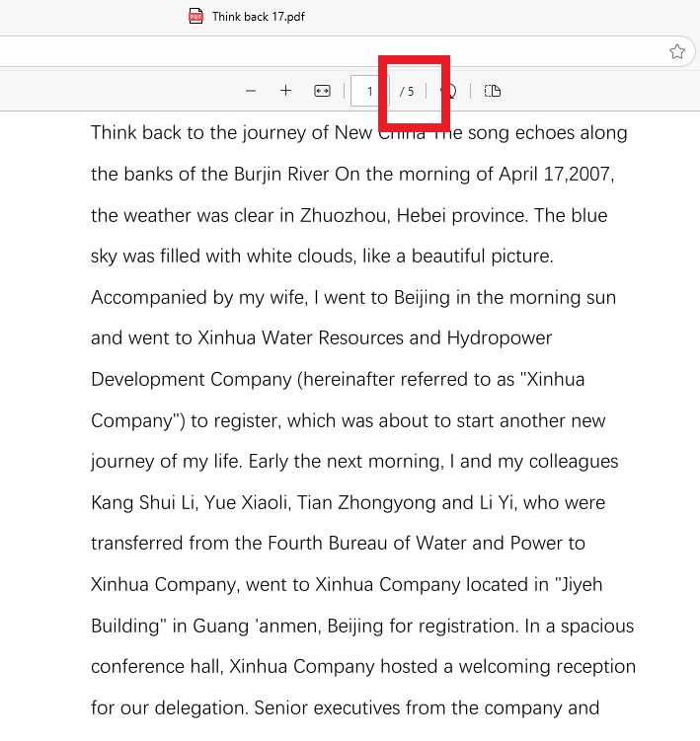Click the text "Accompanied by my wife"
The height and width of the screenshot is (741, 700).
[198, 298]
